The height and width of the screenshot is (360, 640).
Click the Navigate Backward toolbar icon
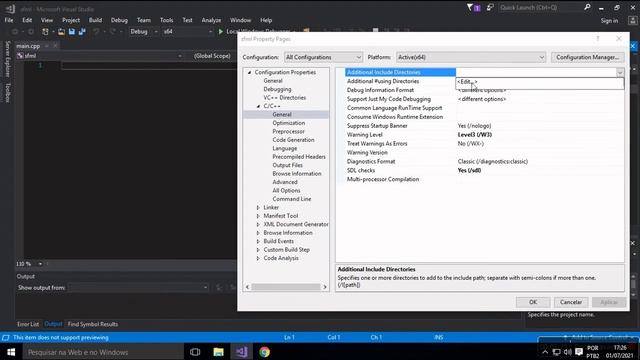15,31
